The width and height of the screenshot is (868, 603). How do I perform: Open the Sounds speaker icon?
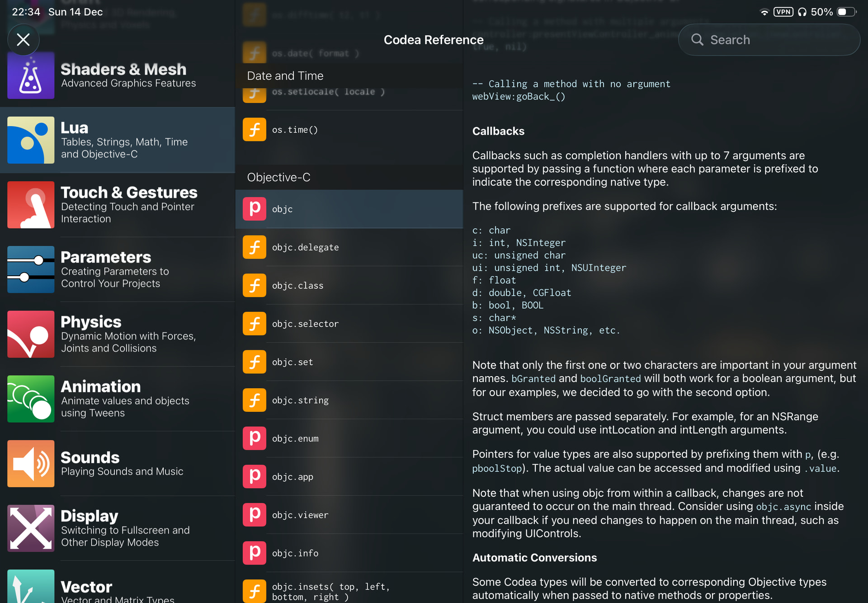click(x=31, y=463)
